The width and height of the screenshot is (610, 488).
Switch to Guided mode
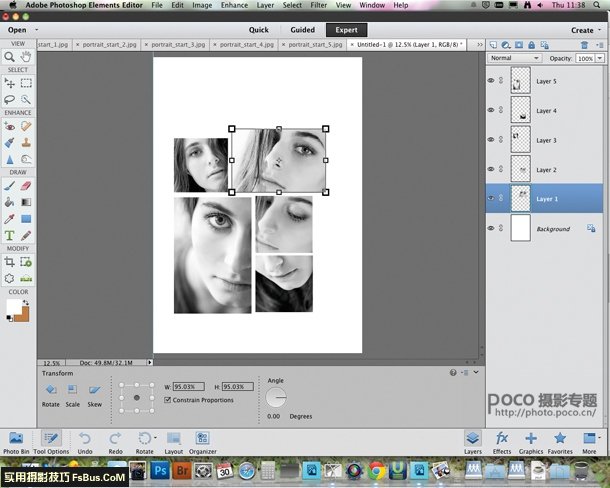pos(302,30)
